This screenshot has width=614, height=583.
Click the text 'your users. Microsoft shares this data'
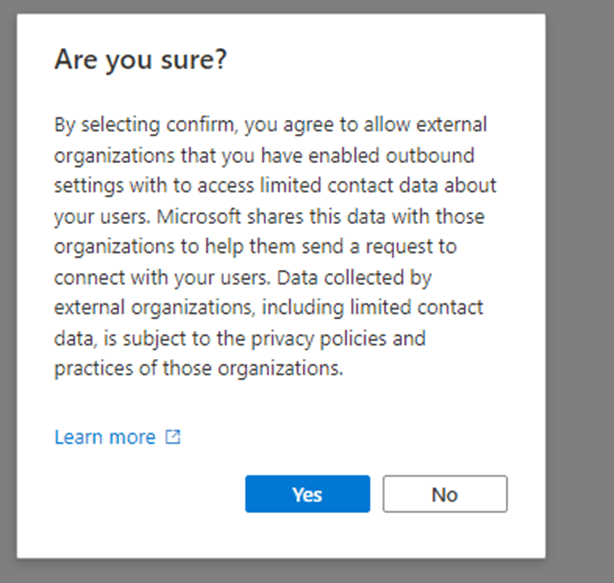click(264, 216)
